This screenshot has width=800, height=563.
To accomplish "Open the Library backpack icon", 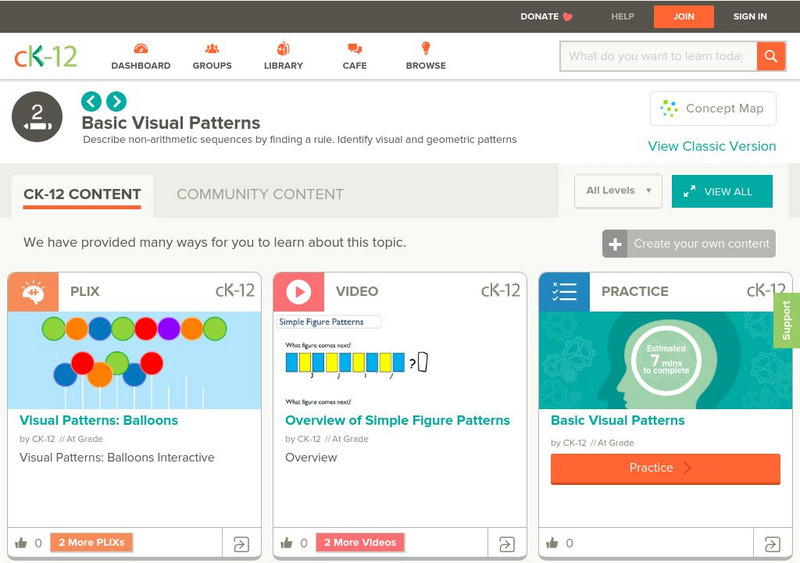I will coord(283,48).
